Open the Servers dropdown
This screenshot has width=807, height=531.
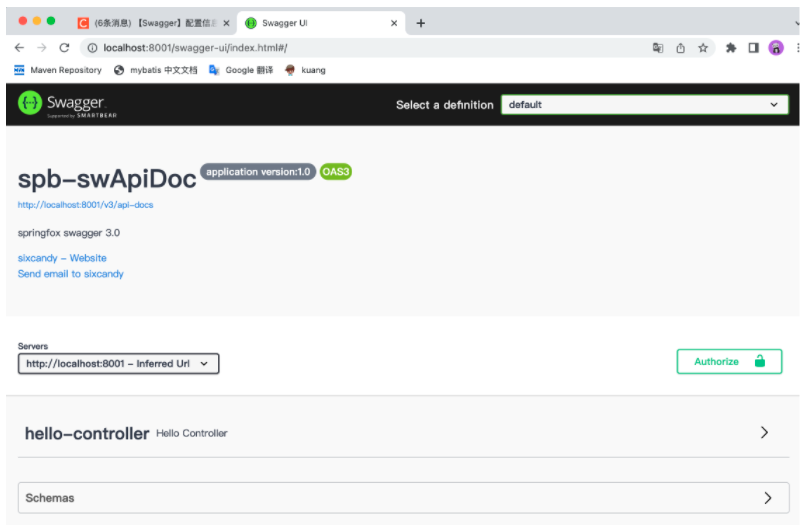(118, 364)
